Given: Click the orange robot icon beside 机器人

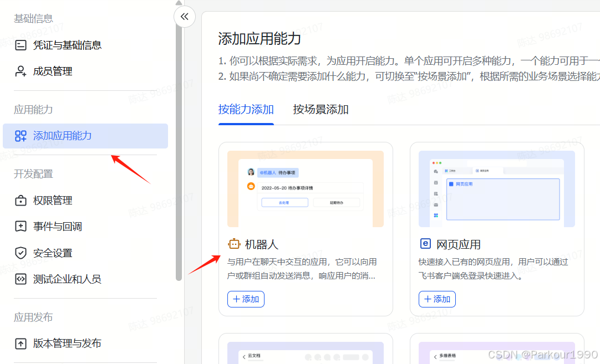Looking at the screenshot, I should pos(234,244).
